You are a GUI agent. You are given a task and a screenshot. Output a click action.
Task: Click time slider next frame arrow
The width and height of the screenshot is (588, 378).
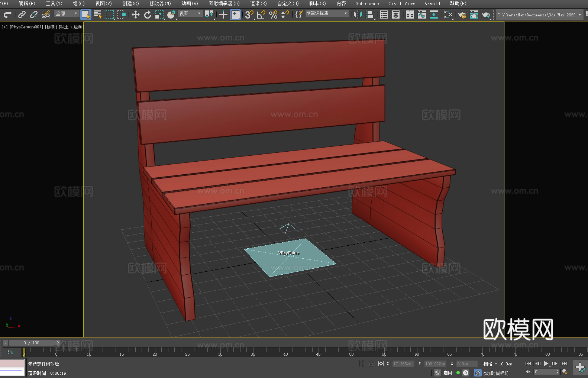pos(58,343)
